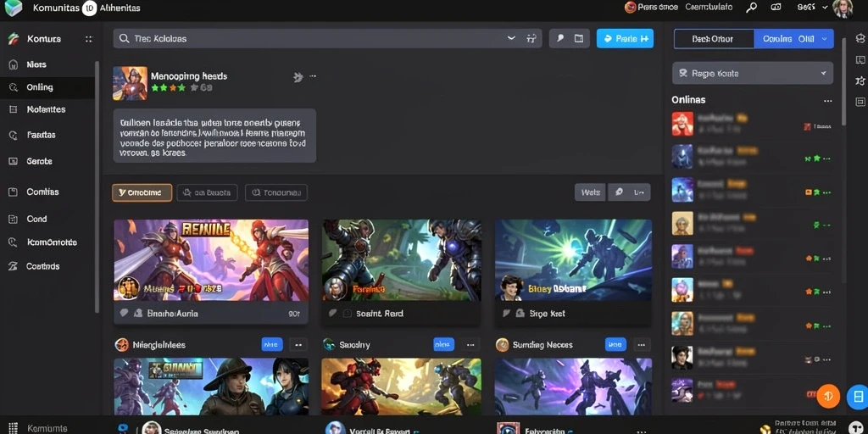This screenshot has height=434, width=868.
Task: Click the Komunitas title in the top bar
Action: coord(56,8)
